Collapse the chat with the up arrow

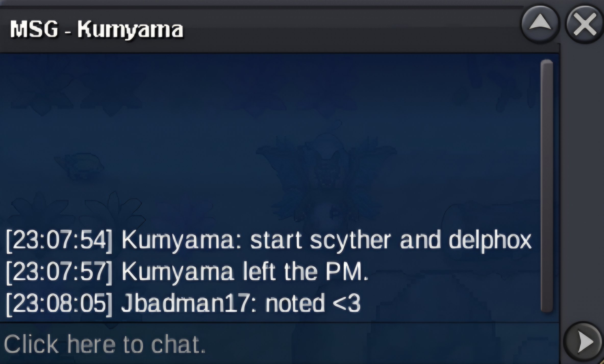(540, 24)
